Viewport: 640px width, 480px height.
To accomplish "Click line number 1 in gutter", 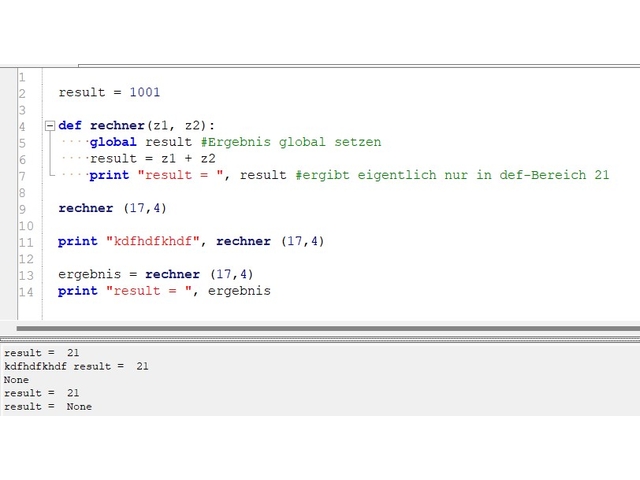I will (x=22, y=77).
